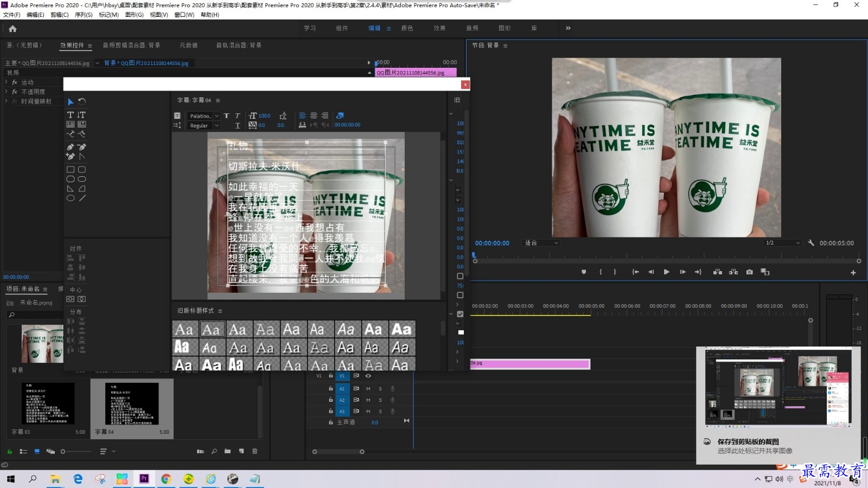Select the Vertical Type tool

pos(82,115)
